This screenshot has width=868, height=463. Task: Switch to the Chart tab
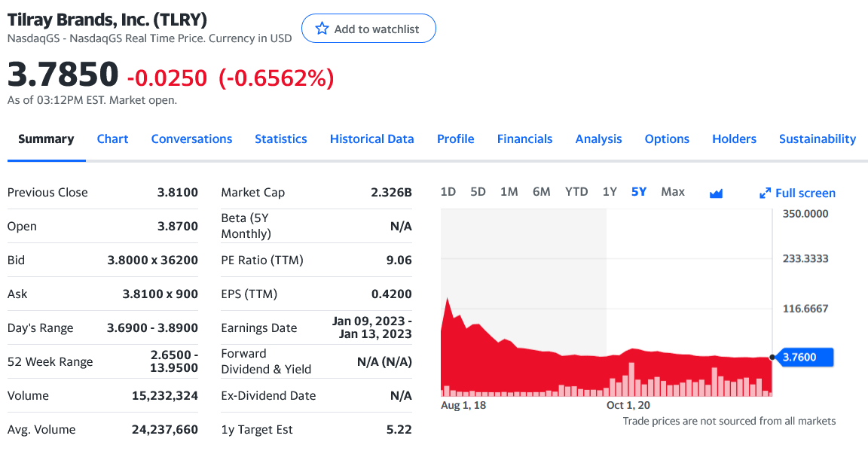[112, 139]
